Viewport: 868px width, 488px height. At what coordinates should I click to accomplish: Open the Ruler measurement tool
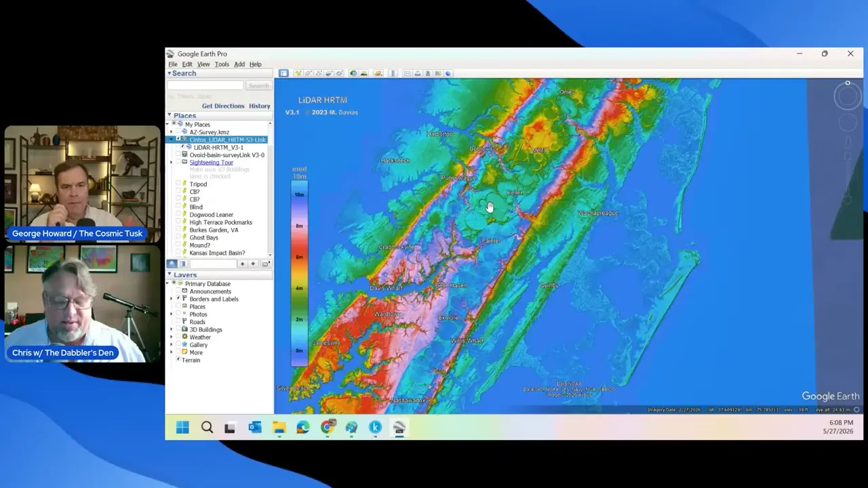(x=393, y=73)
